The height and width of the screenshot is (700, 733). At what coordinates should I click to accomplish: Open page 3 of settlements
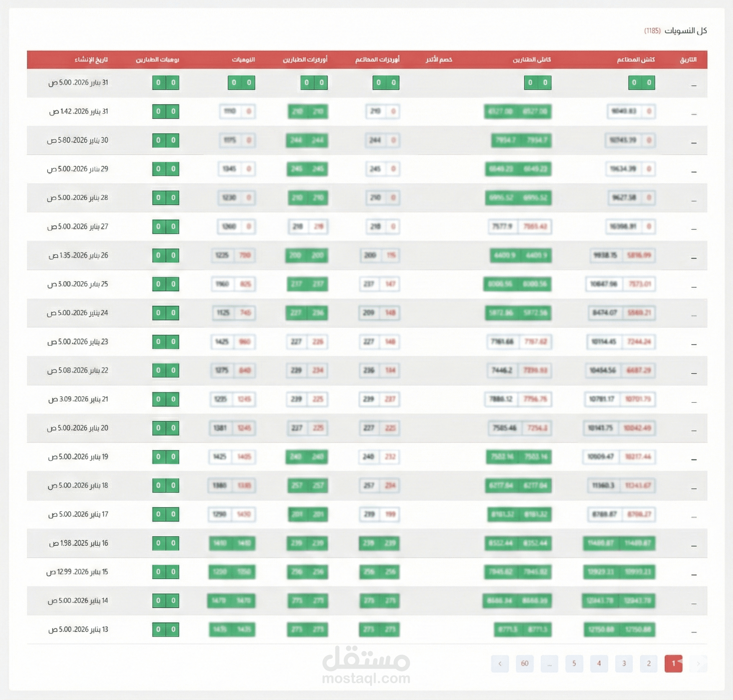coord(624,664)
